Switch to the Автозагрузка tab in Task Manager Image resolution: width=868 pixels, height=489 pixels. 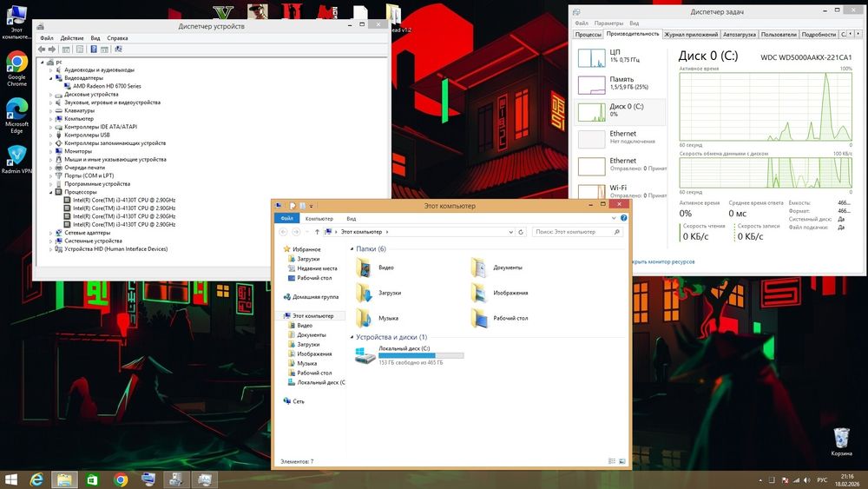click(x=739, y=35)
